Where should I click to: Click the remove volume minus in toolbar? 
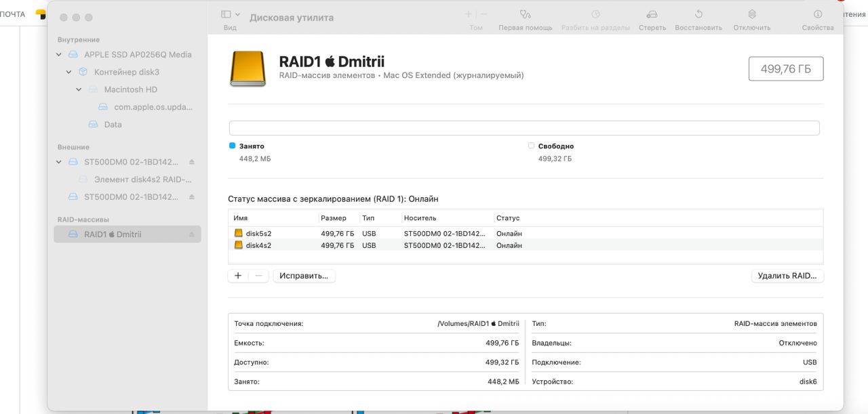pyautogui.click(x=484, y=14)
